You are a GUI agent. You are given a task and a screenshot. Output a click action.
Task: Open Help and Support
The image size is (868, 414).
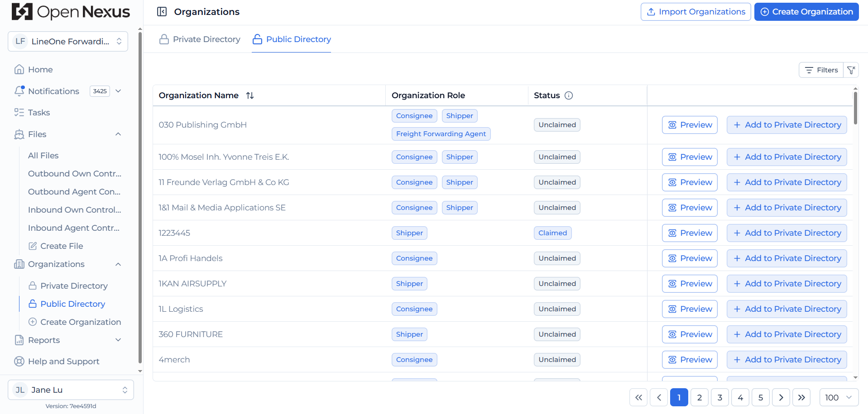point(57,362)
